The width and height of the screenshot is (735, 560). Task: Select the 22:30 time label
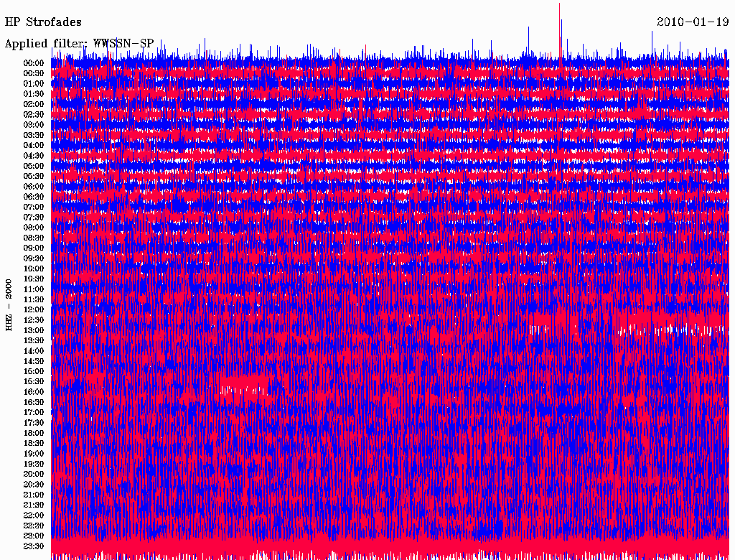click(x=34, y=526)
